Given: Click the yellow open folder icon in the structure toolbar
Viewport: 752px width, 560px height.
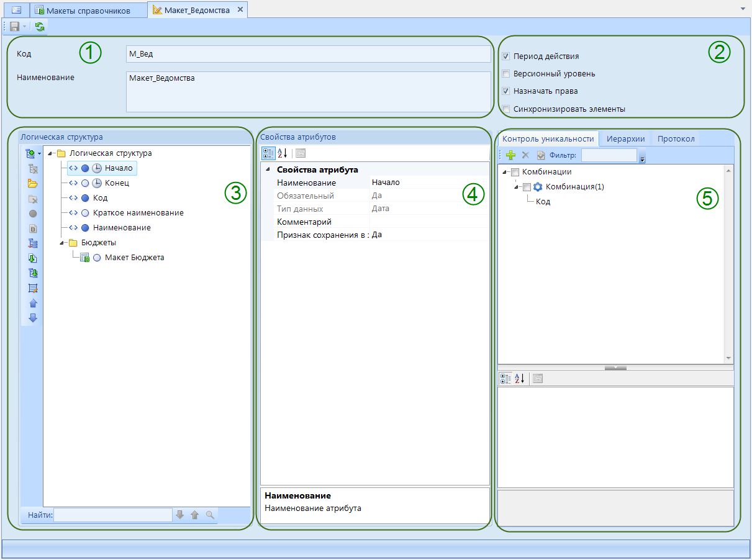Looking at the screenshot, I should coord(33,184).
